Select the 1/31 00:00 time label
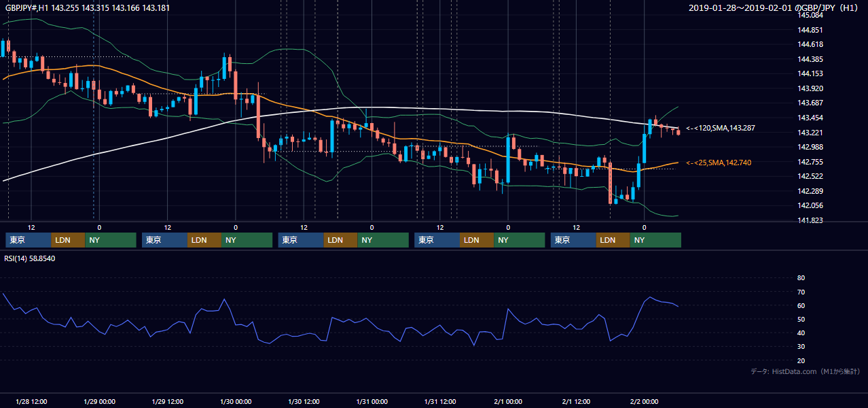Viewport: 868px width, 408px height. [x=372, y=402]
